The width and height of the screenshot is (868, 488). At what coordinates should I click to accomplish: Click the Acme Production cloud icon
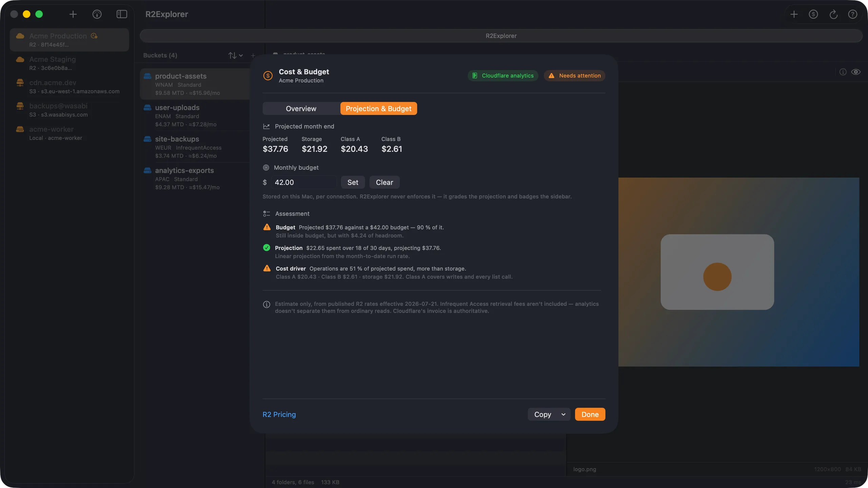pyautogui.click(x=20, y=36)
